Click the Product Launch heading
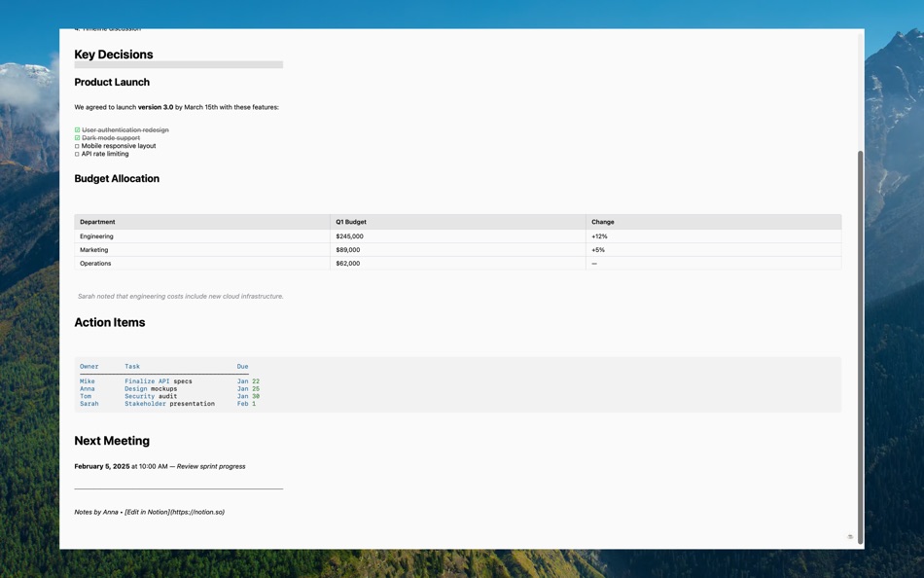 [112, 82]
